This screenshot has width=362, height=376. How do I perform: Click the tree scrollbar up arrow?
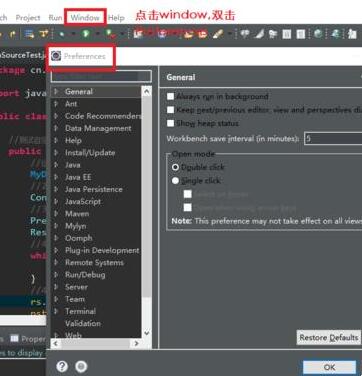[x=147, y=92]
